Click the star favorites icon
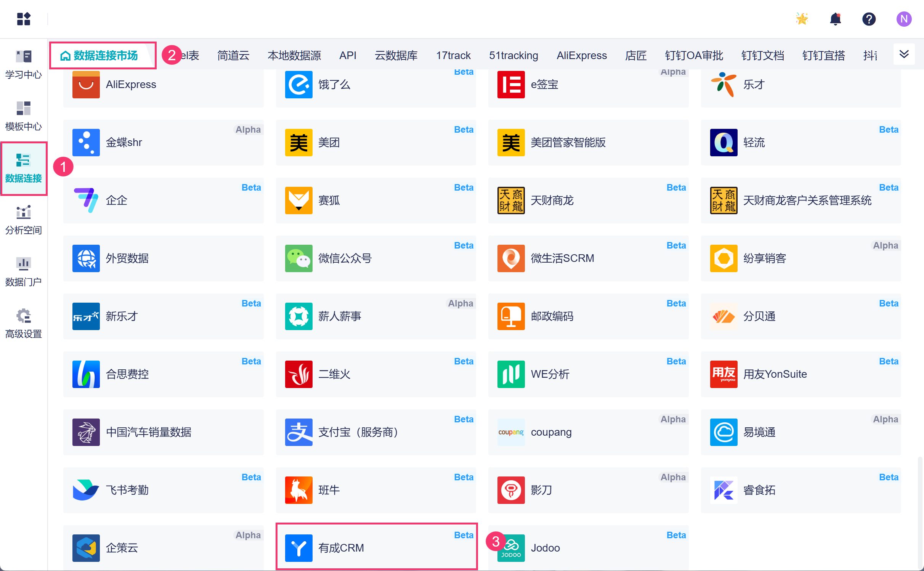This screenshot has height=571, width=924. (802, 19)
